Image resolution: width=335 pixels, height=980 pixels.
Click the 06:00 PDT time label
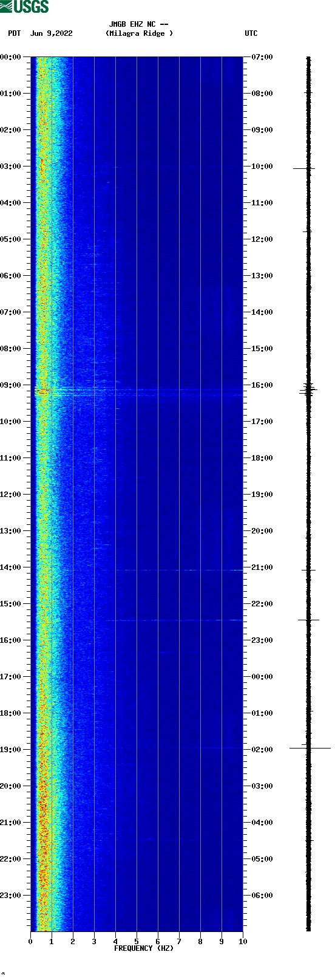click(11, 276)
